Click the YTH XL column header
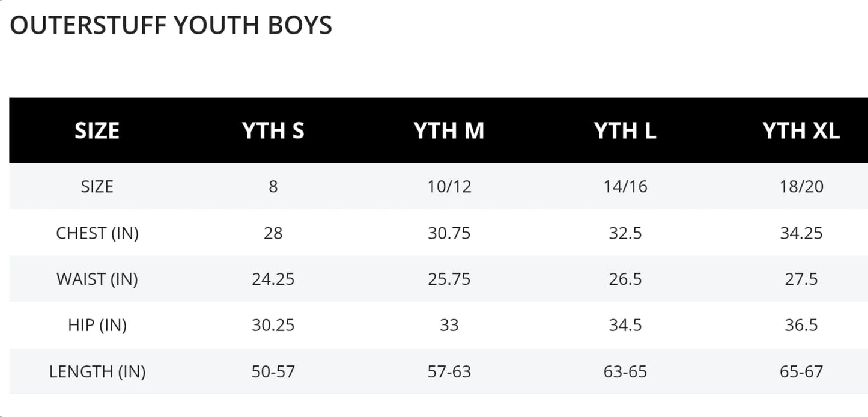The image size is (868, 417). coord(801,131)
